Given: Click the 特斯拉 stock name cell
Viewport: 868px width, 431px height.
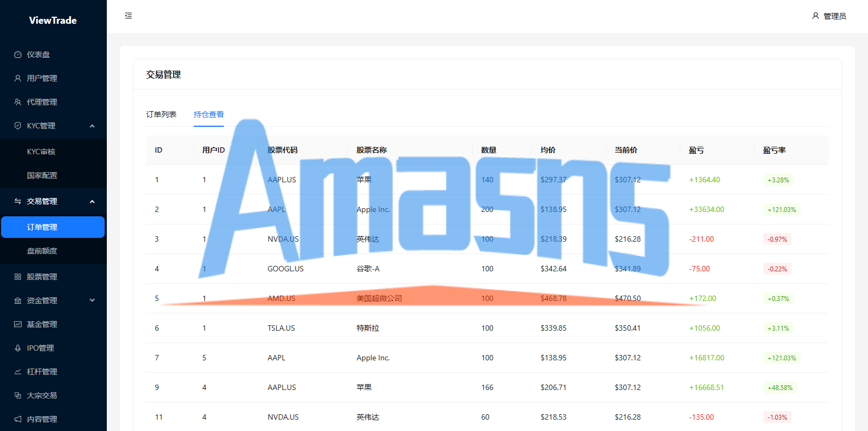Looking at the screenshot, I should click(x=368, y=328).
